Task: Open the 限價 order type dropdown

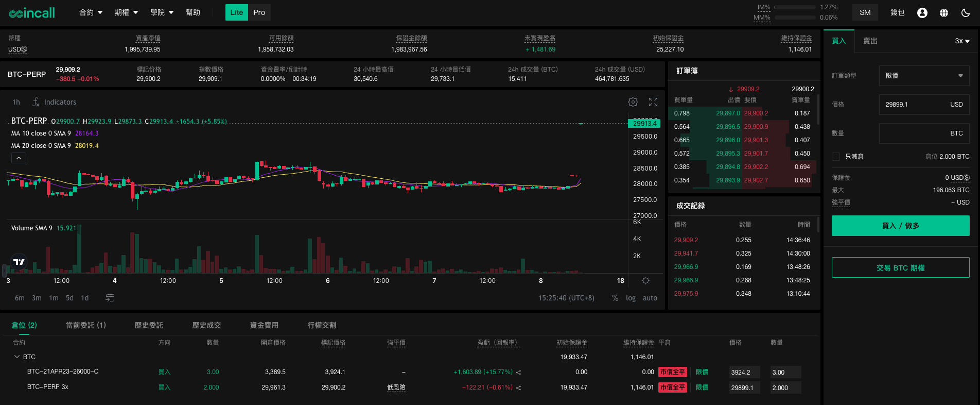Action: (924, 76)
